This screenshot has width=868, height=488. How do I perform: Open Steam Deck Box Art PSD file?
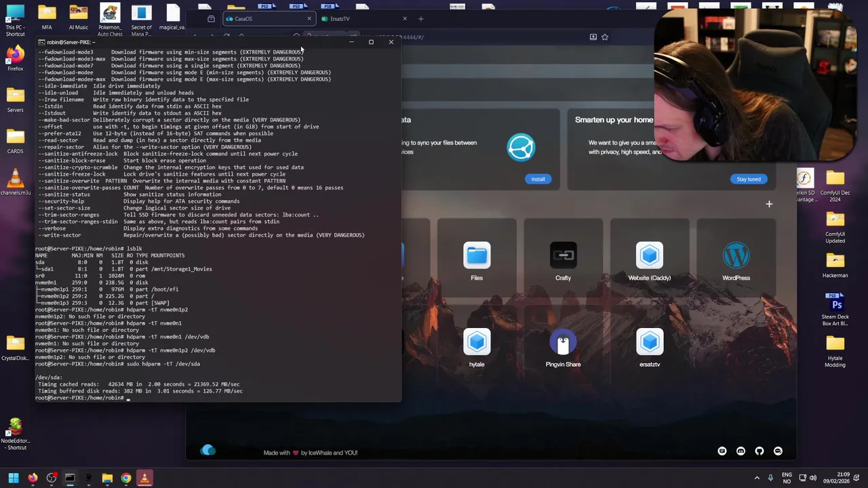(835, 309)
